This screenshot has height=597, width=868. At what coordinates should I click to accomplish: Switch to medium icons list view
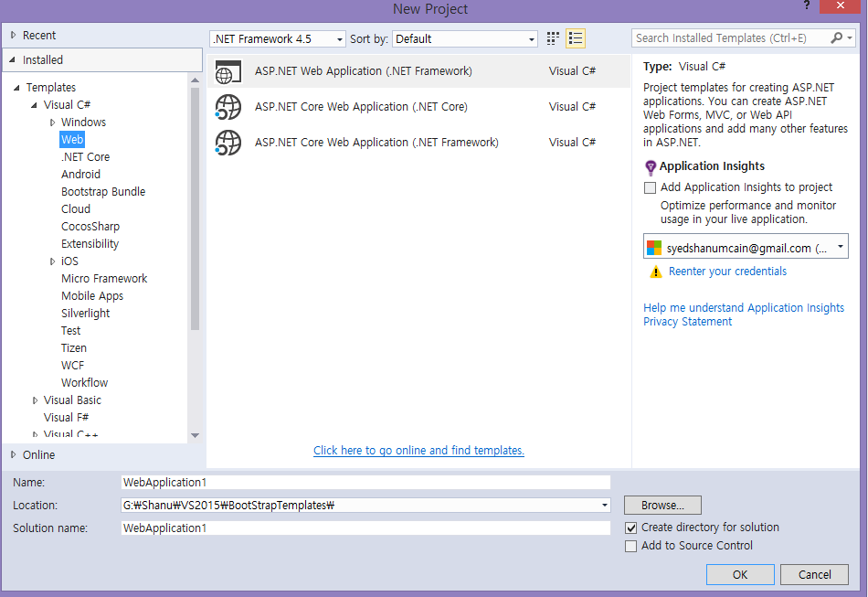576,38
